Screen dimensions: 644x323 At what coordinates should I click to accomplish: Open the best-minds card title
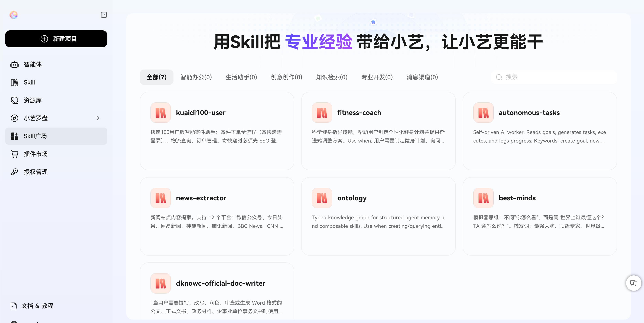(517, 198)
